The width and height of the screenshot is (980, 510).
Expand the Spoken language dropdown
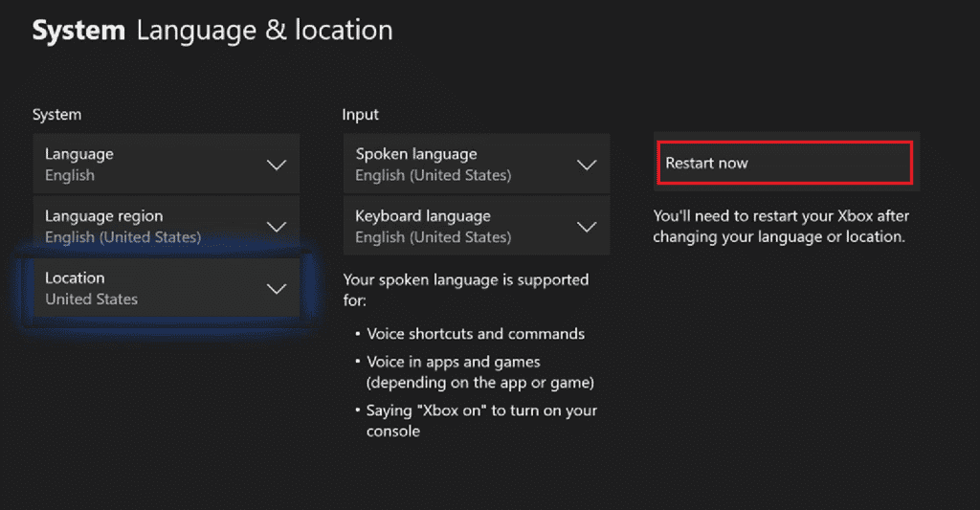point(476,165)
